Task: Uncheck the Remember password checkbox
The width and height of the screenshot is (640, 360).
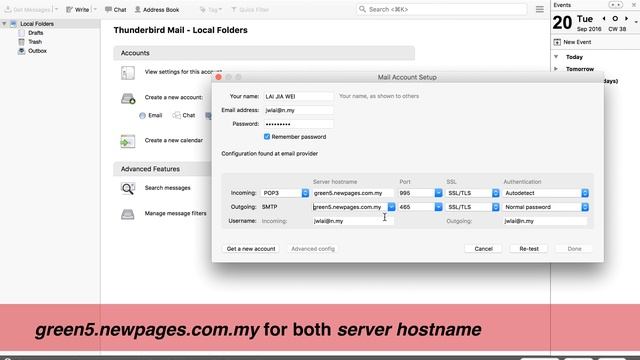Action: pyautogui.click(x=267, y=137)
